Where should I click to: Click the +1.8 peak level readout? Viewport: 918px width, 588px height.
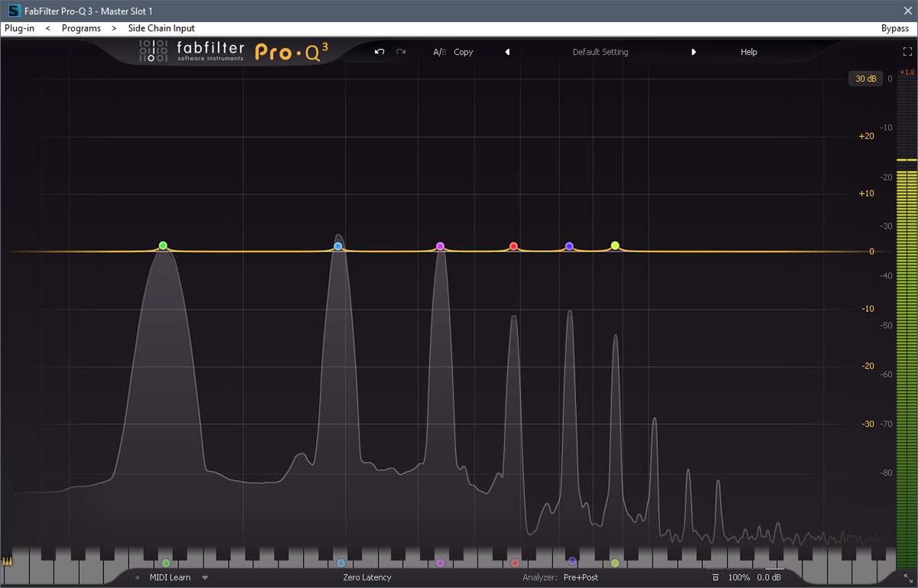click(x=907, y=73)
